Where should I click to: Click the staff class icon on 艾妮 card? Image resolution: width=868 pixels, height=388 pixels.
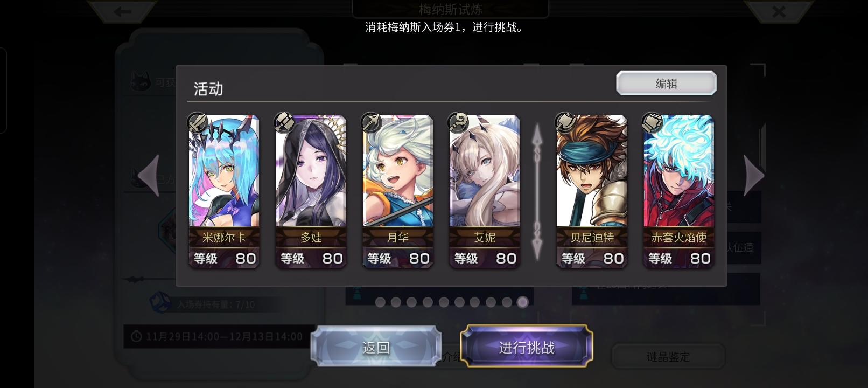pos(458,123)
